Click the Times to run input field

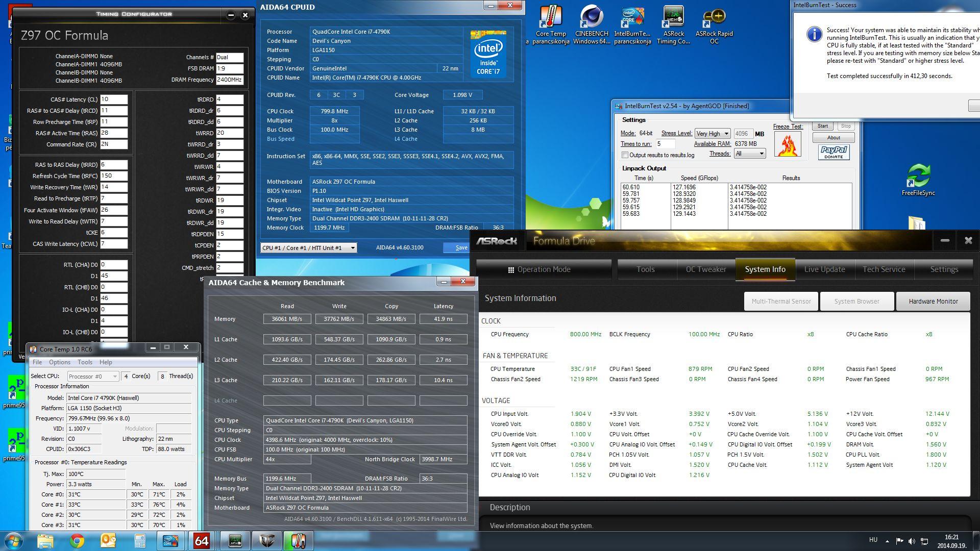665,144
